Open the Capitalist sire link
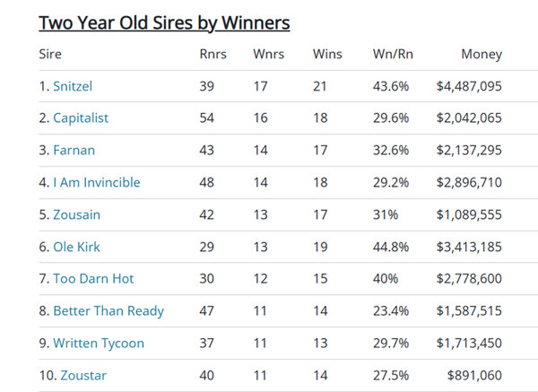Screen dimensions: 538x392 pos(81,118)
